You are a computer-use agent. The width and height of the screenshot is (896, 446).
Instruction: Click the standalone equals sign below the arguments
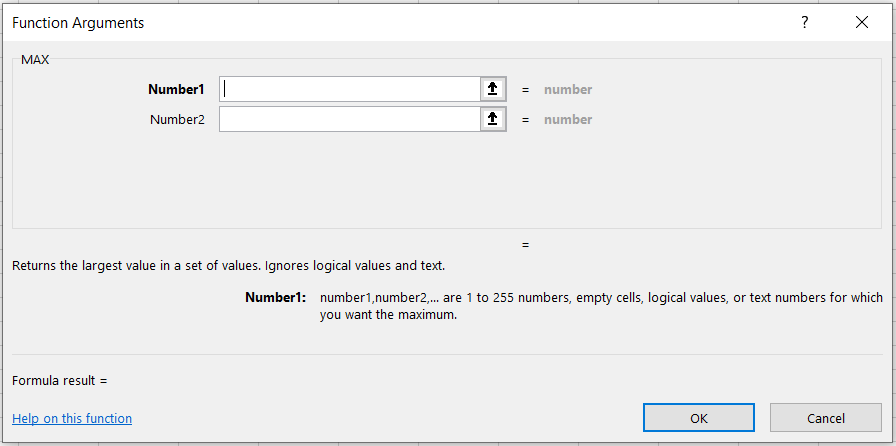[525, 244]
